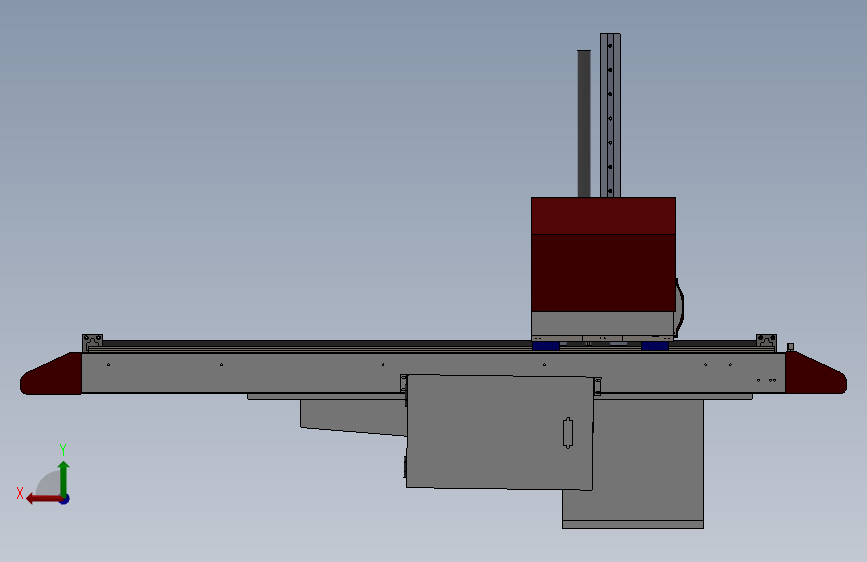Click the red X axis arrow of the triad
The height and width of the screenshot is (562, 867).
coord(43,499)
